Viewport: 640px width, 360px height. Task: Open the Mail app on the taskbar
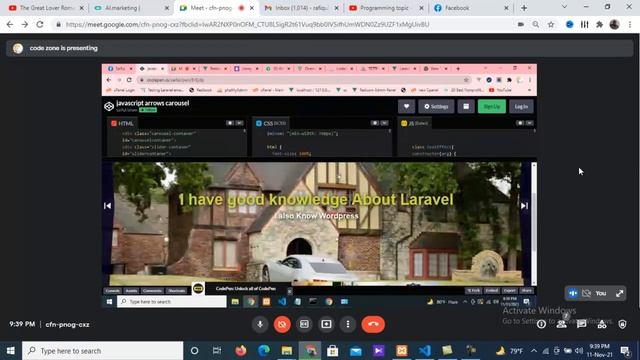[356, 351]
